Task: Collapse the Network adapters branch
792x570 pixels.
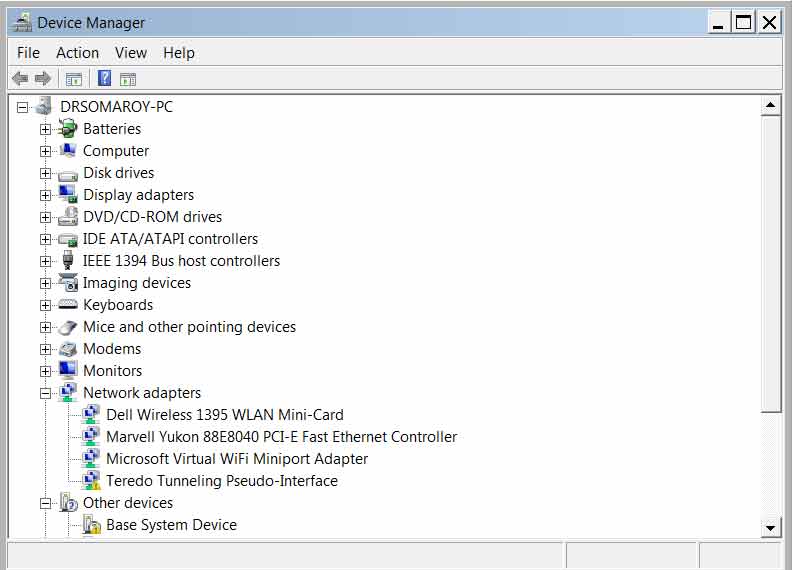Action: click(45, 393)
